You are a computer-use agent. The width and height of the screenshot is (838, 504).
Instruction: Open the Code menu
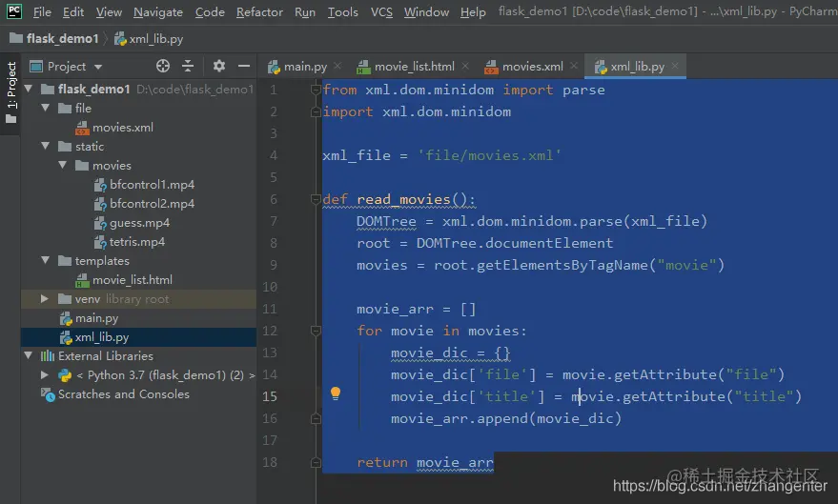[210, 11]
